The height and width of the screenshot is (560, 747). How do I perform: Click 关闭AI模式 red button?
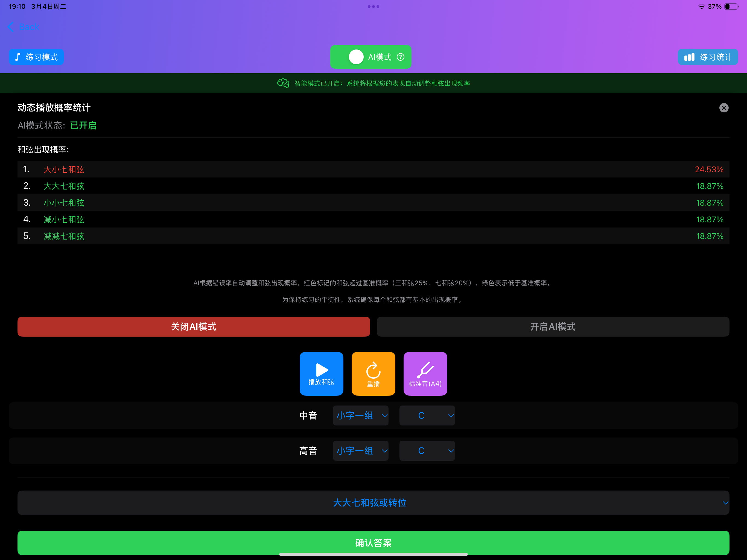pos(194,326)
